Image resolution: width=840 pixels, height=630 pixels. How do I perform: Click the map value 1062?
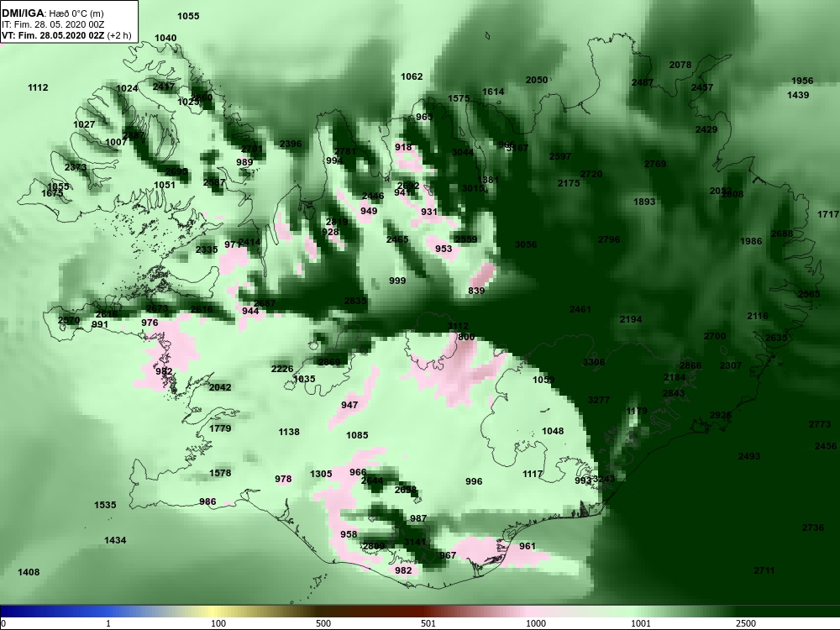[412, 76]
